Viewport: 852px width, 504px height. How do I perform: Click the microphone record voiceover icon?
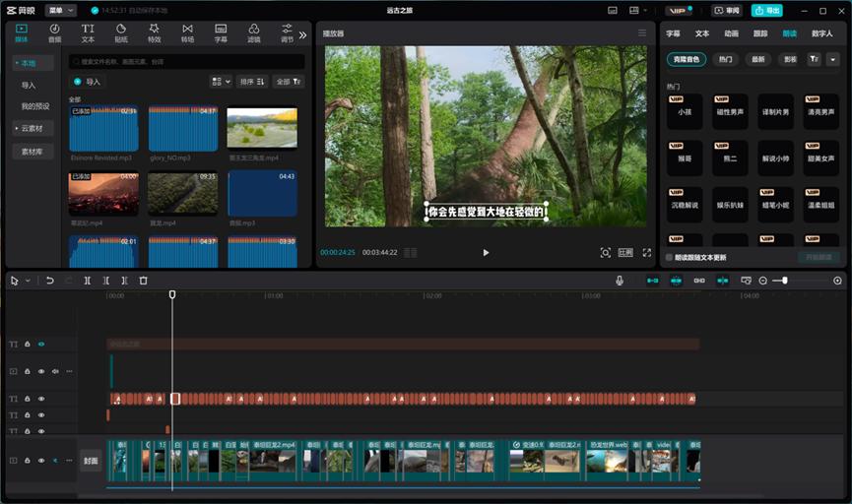(x=620, y=281)
